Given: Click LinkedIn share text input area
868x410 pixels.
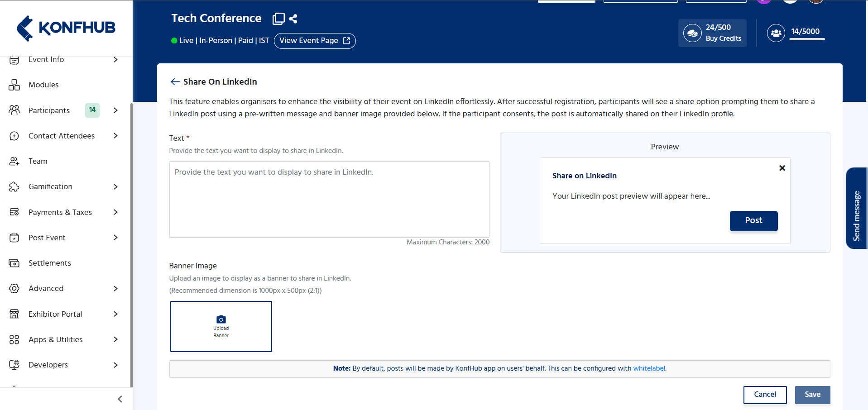Looking at the screenshot, I should click(329, 199).
